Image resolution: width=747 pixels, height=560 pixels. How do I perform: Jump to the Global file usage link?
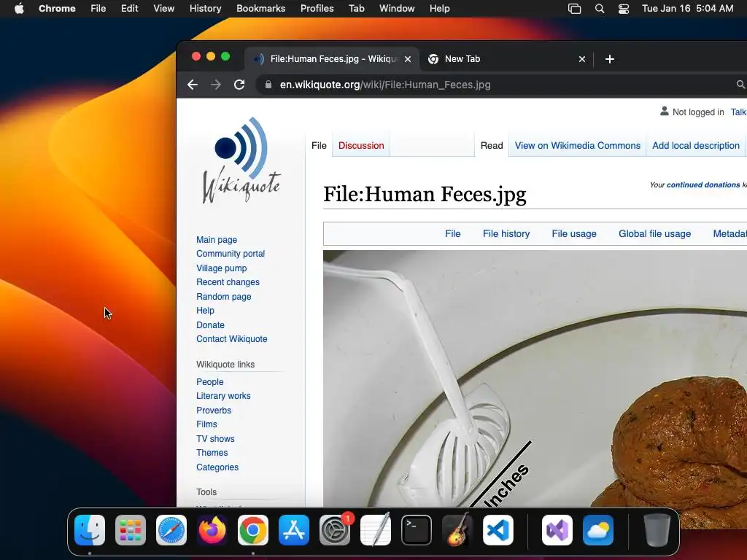tap(654, 234)
